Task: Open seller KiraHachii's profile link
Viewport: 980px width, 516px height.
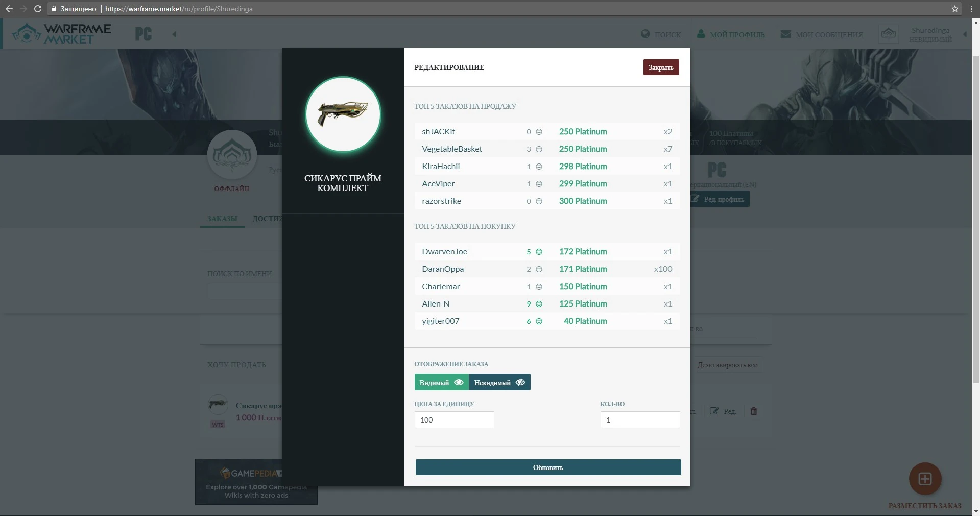Action: coord(441,167)
